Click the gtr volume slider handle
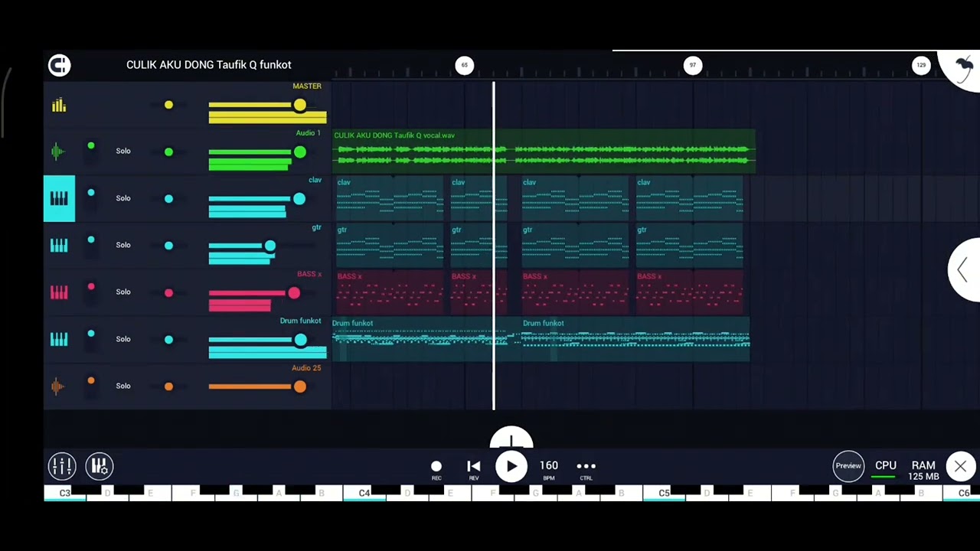The width and height of the screenshot is (980, 551). [x=269, y=246]
